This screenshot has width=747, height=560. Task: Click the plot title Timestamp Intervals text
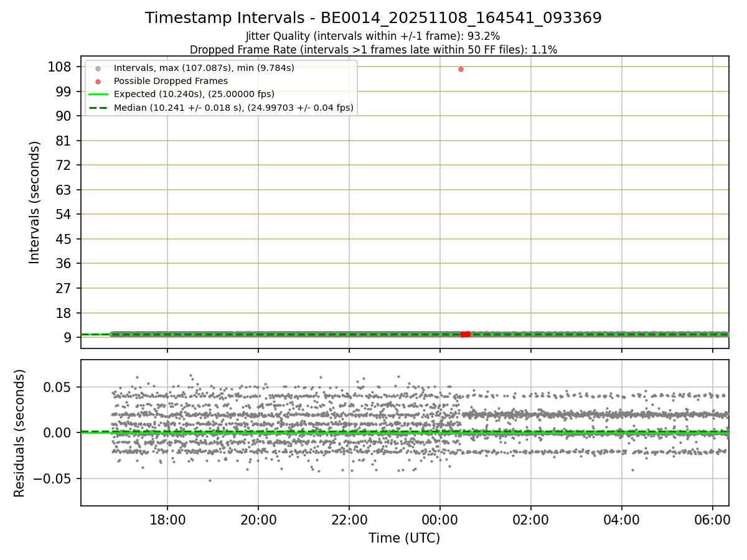(374, 18)
